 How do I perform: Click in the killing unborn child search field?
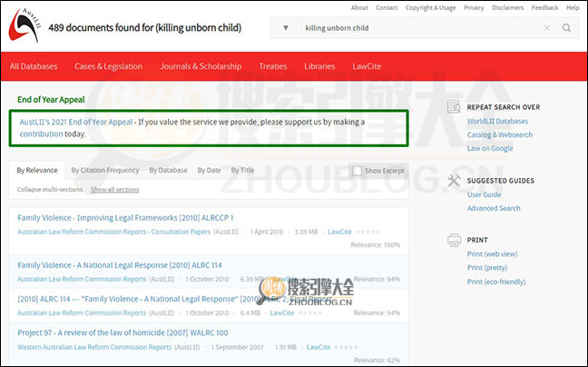[x=417, y=28]
